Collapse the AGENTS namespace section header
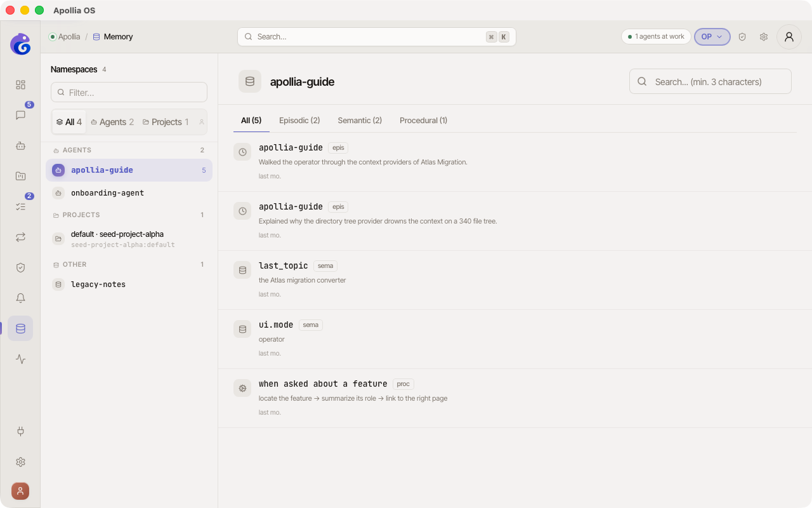This screenshot has height=508, width=812. point(129,150)
